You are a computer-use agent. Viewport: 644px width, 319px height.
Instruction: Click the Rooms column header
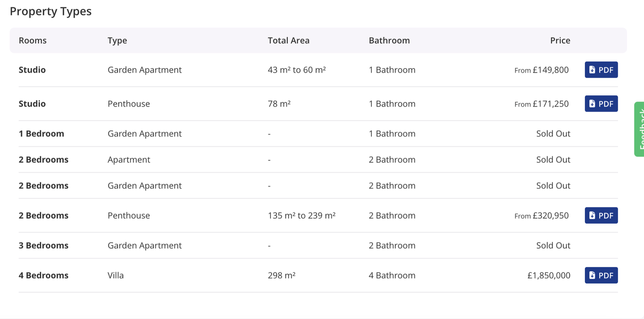[x=33, y=41]
